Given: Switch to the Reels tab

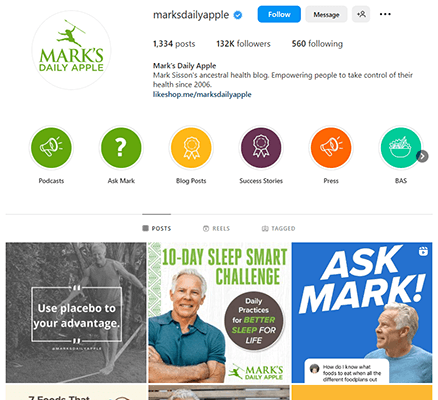Looking at the screenshot, I should pyautogui.click(x=216, y=228).
